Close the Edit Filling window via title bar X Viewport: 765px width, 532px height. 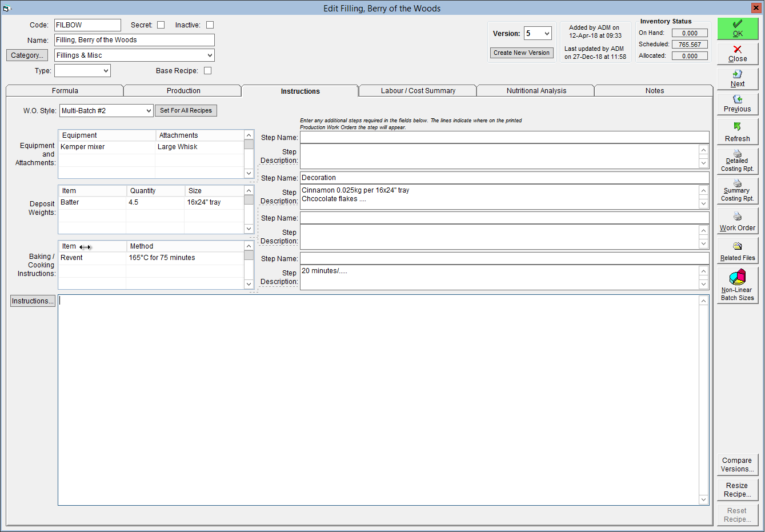756,8
